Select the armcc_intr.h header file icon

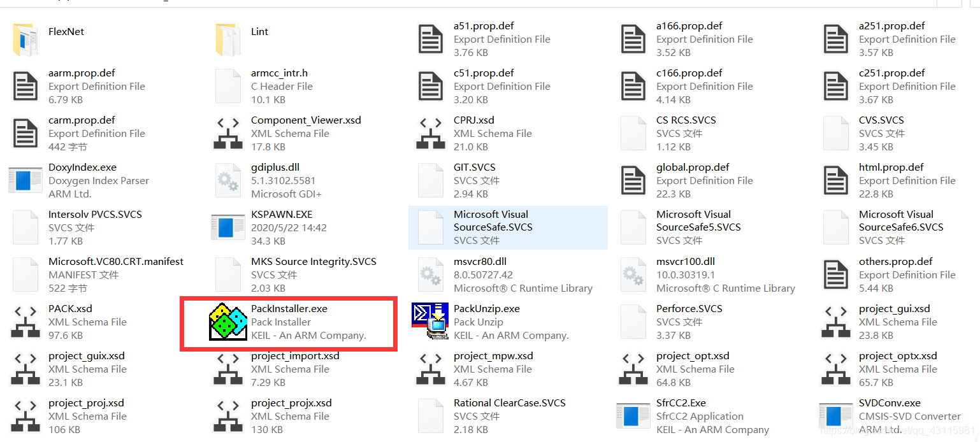228,87
